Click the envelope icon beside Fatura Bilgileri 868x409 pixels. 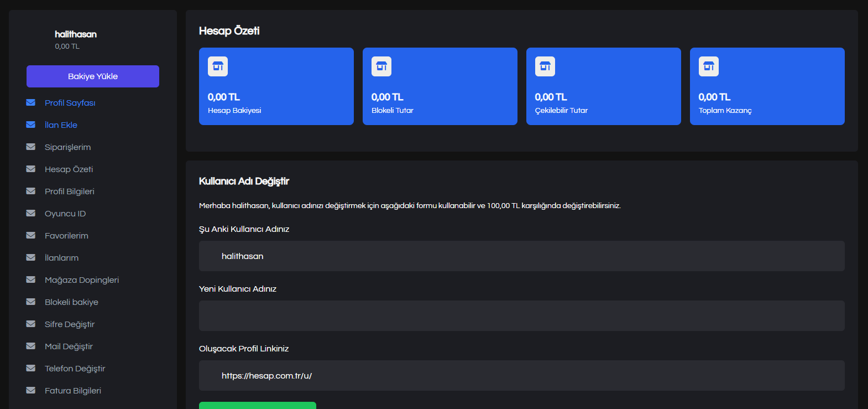click(x=31, y=390)
